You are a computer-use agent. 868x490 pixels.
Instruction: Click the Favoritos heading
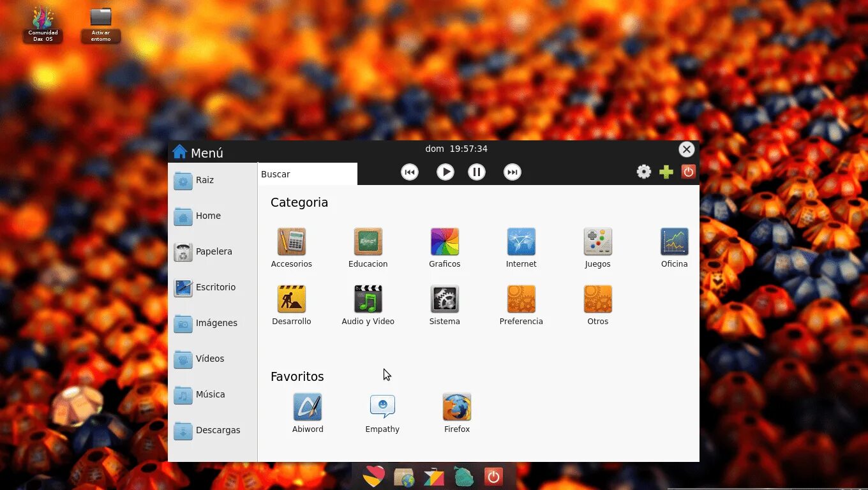coord(297,376)
